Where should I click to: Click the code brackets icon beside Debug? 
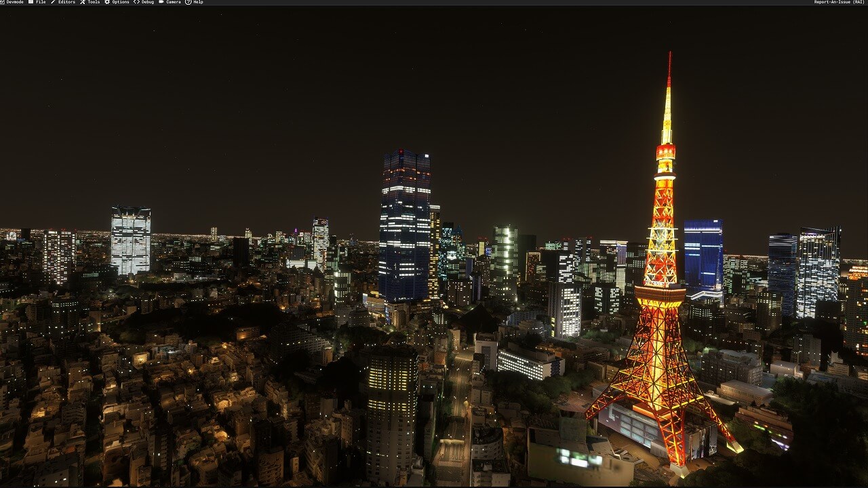tap(136, 2)
